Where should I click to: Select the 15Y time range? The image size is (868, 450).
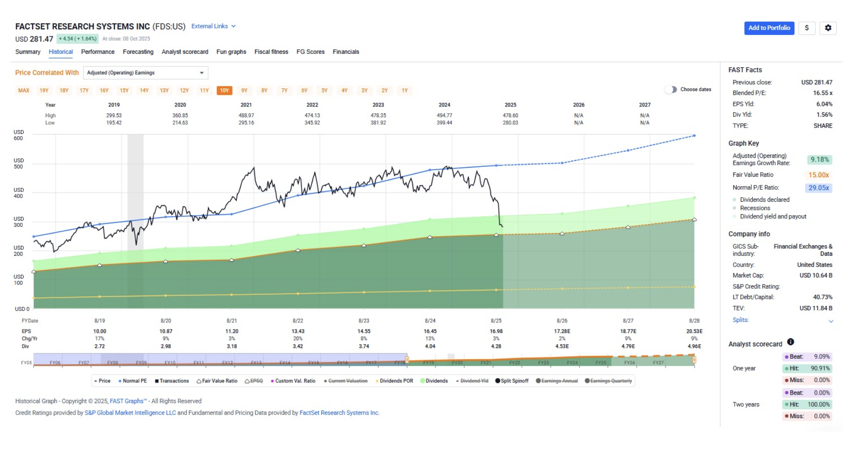(124, 90)
